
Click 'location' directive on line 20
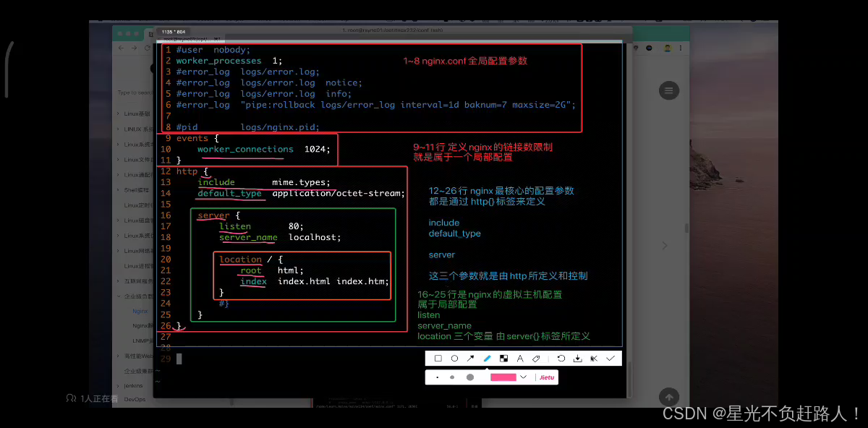(240, 259)
